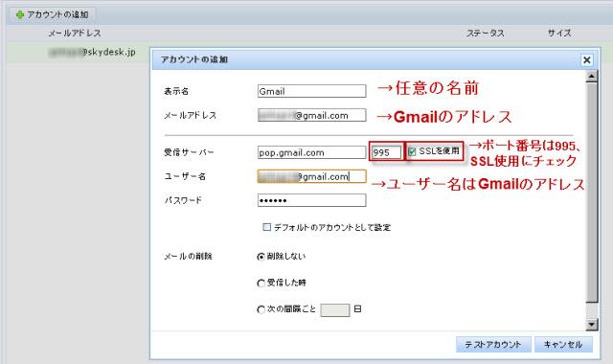The height and width of the screenshot is (364, 613).
Task: Select the 次の間隔ごと radio option
Action: click(261, 309)
